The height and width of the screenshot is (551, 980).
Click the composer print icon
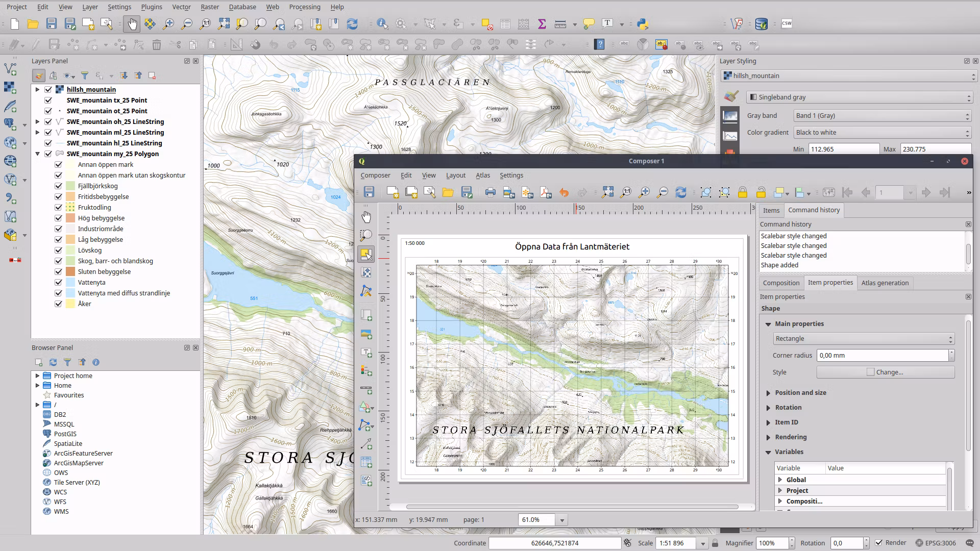[x=490, y=192]
